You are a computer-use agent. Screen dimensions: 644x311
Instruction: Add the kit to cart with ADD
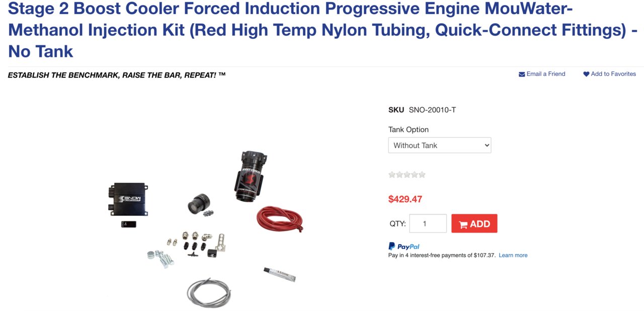click(x=474, y=223)
